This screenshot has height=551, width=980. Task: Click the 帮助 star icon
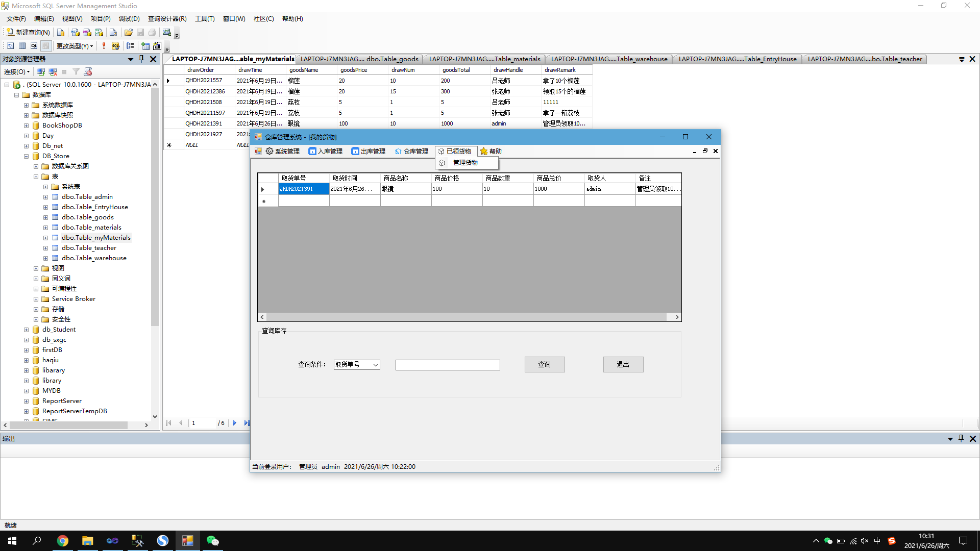pos(491,151)
